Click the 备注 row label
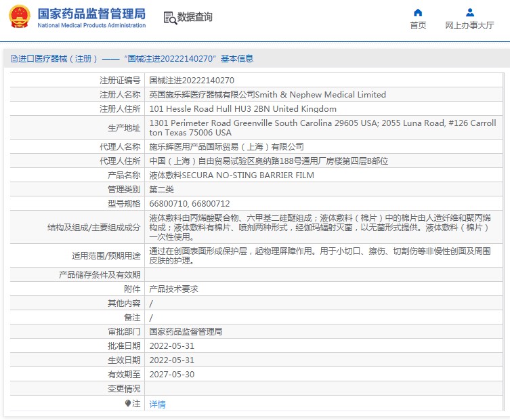The image size is (510, 420). point(132,318)
